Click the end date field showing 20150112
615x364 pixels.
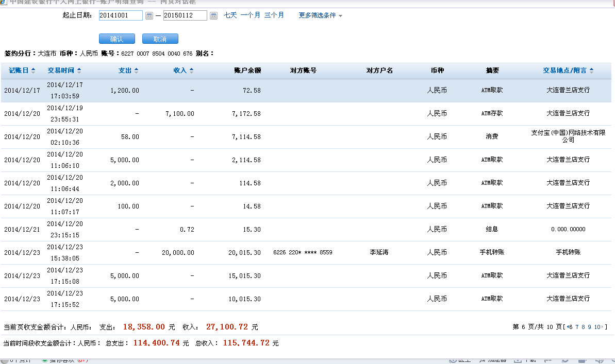click(x=185, y=15)
